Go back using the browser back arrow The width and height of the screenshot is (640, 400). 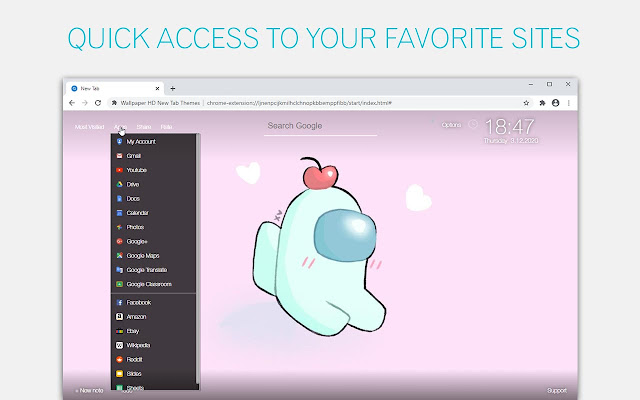click(x=72, y=103)
